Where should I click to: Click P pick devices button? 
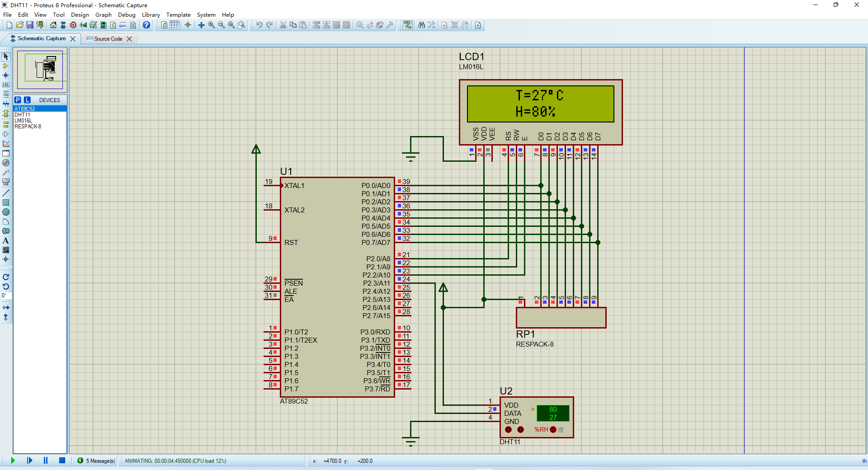coord(18,100)
